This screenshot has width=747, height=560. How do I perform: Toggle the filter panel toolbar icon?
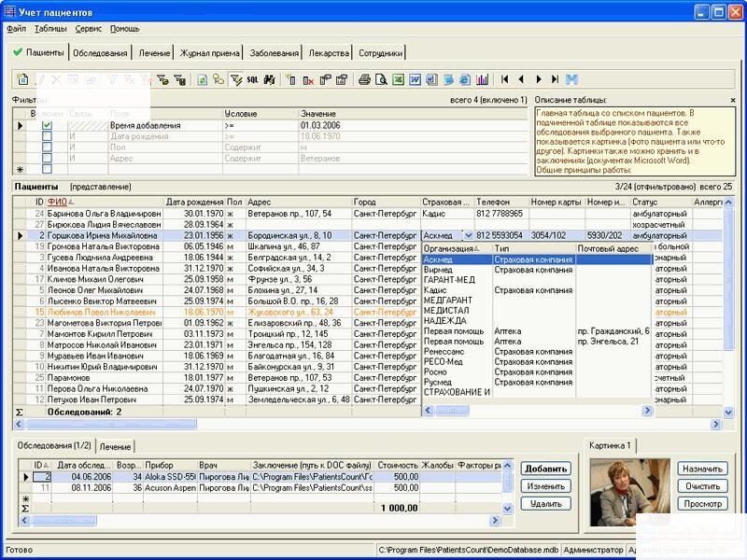point(236,79)
